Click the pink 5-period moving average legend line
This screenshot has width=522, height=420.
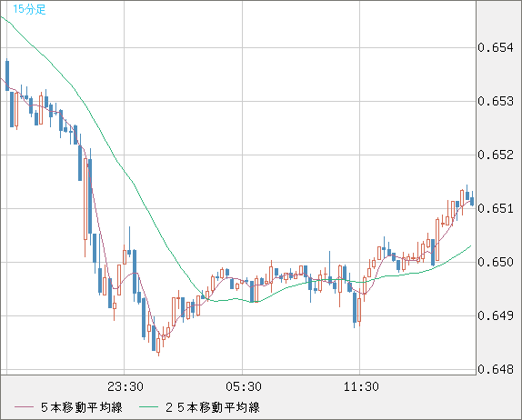tap(24, 407)
